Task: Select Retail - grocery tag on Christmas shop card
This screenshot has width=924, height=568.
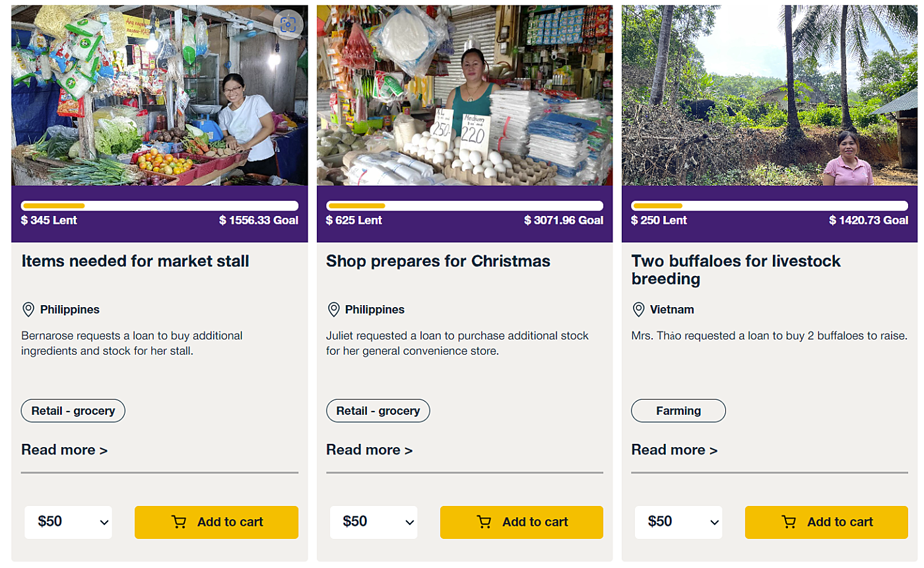Action: [x=378, y=411]
